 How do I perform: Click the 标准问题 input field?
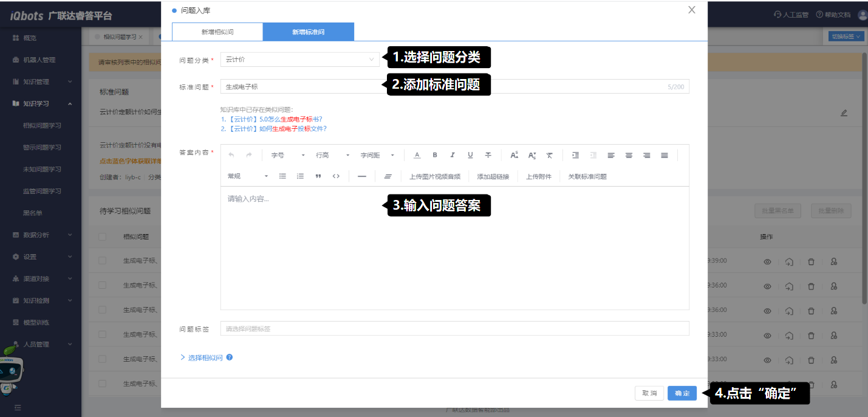442,87
